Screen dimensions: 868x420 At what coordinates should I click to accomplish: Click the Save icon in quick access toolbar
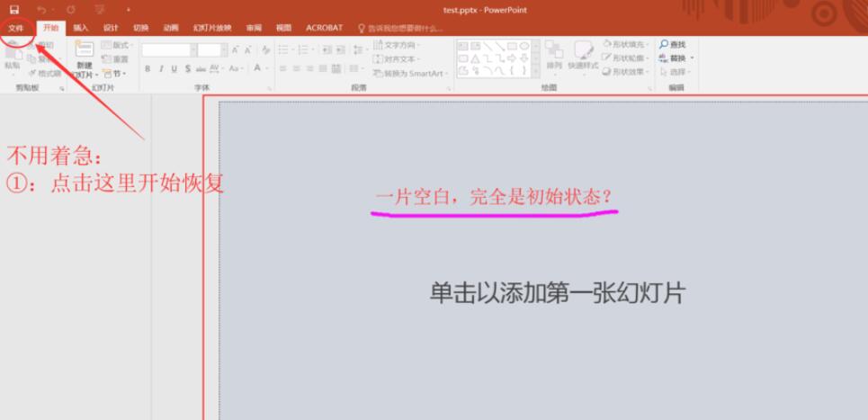[14, 10]
